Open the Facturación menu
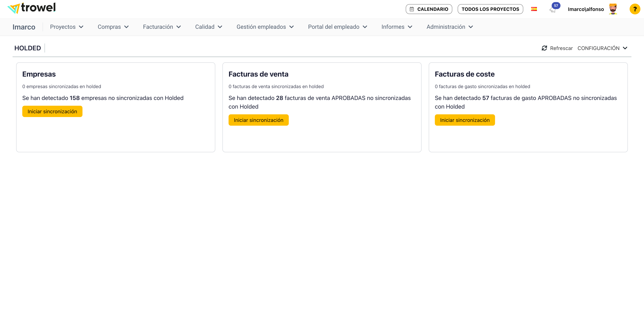Image resolution: width=644 pixels, height=320 pixels. click(162, 27)
